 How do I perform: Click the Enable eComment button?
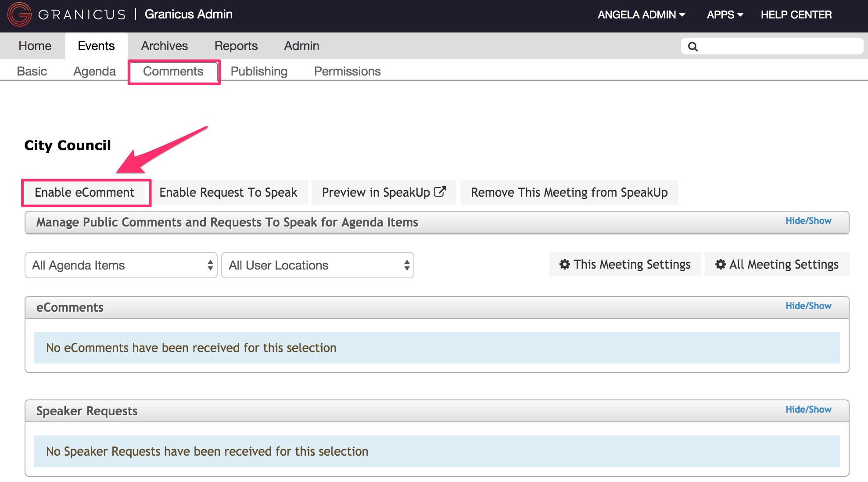[86, 192]
